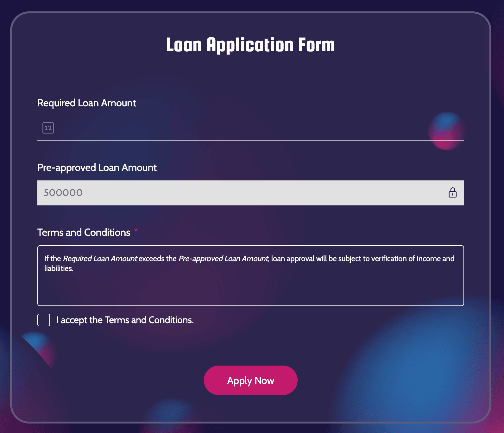504x433 pixels.
Task: Click the "Required Loan Amount" field label
Action: point(87,103)
